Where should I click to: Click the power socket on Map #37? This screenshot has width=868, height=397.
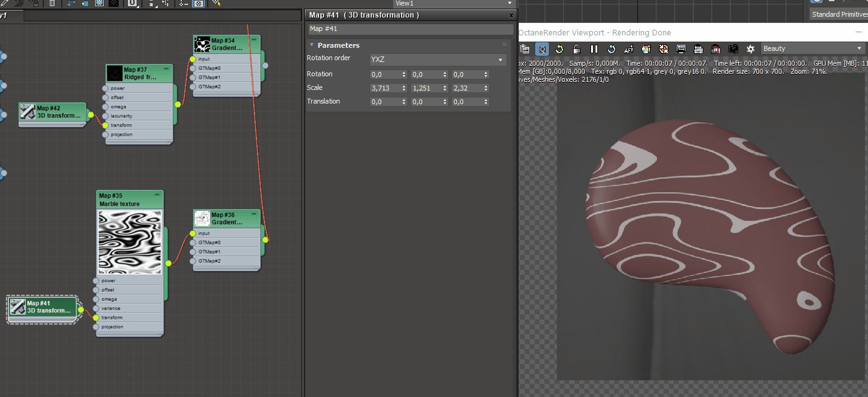coord(105,88)
